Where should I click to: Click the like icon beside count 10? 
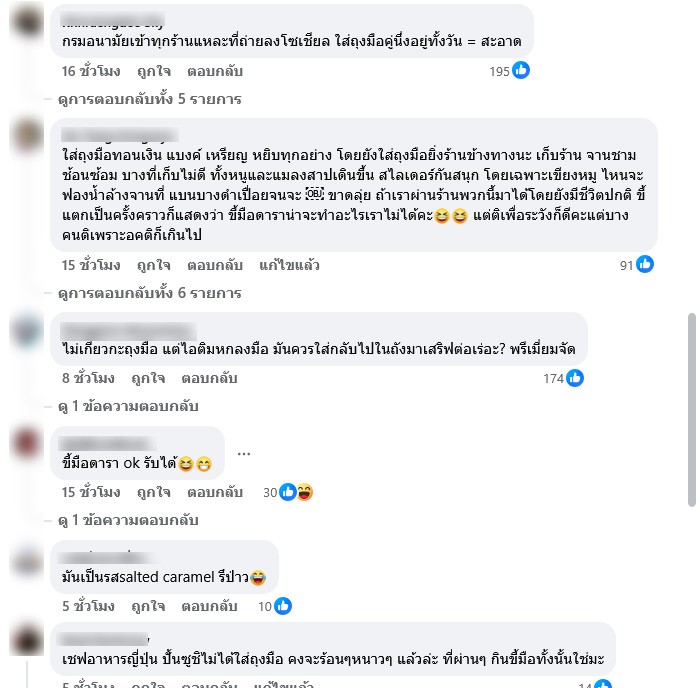[x=283, y=606]
